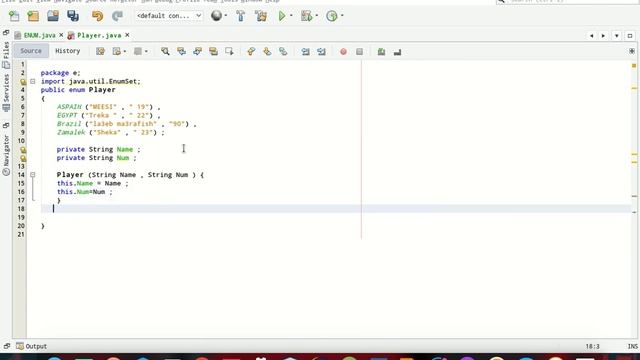Stop macro recording
Image resolution: width=640 pixels, height=360 pixels.
coord(359,51)
